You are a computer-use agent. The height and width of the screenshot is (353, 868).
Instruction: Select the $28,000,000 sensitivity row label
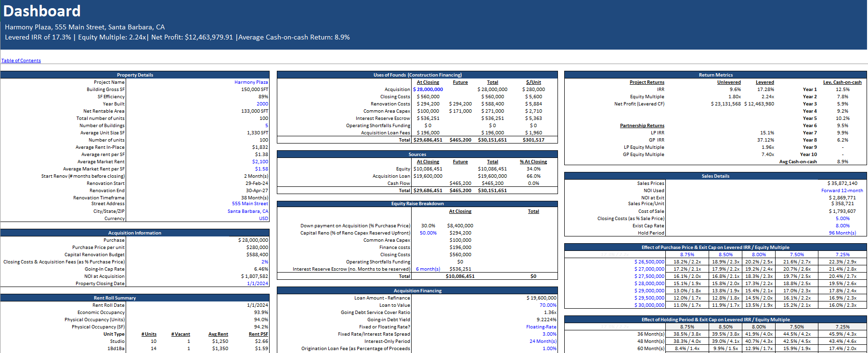(x=649, y=284)
